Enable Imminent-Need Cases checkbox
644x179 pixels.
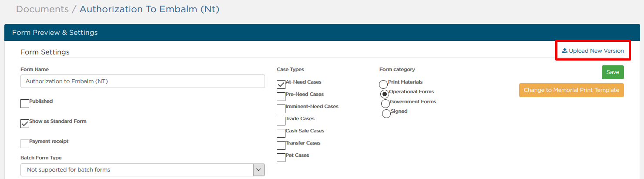pyautogui.click(x=281, y=109)
